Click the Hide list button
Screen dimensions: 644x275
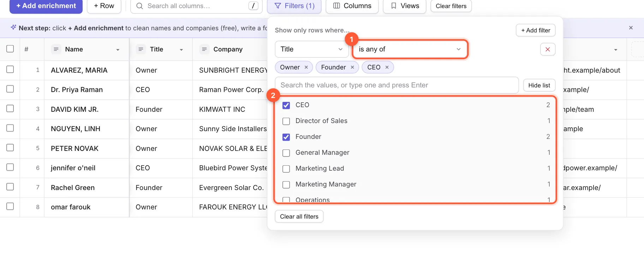(539, 85)
